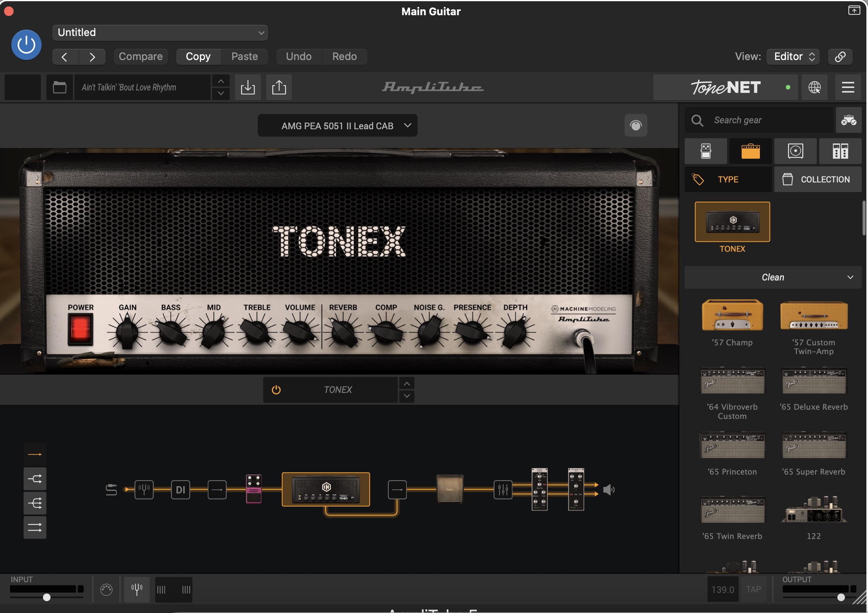Screen dimensions: 868x613
Task: Click the tuner block in signal chain
Action: (x=144, y=489)
